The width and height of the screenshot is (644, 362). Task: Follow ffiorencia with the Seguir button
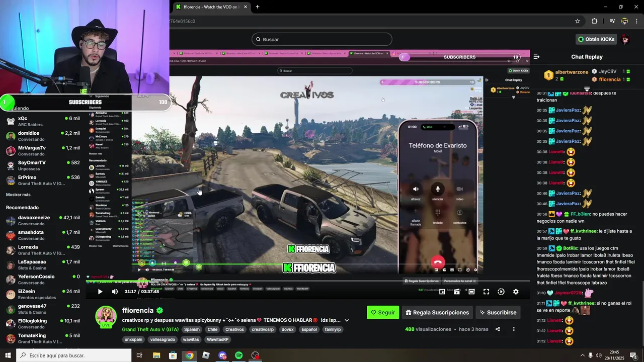coord(383,312)
